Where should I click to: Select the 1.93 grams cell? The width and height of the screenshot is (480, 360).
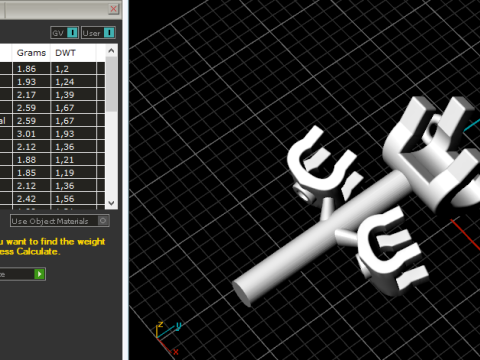(31, 82)
